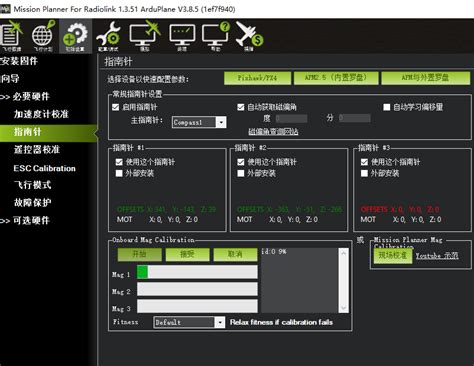Check 外部安装 for 指南针 #2
This screenshot has width=474, height=366.
241,173
